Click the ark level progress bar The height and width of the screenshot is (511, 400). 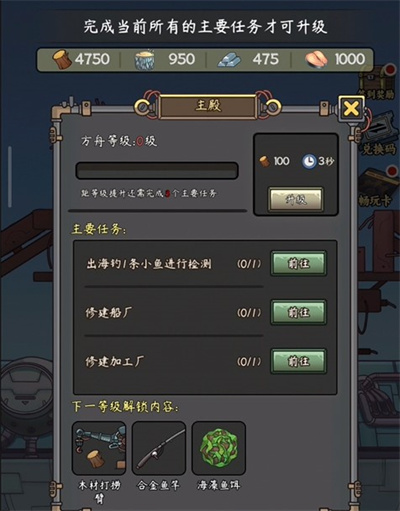coord(157,171)
